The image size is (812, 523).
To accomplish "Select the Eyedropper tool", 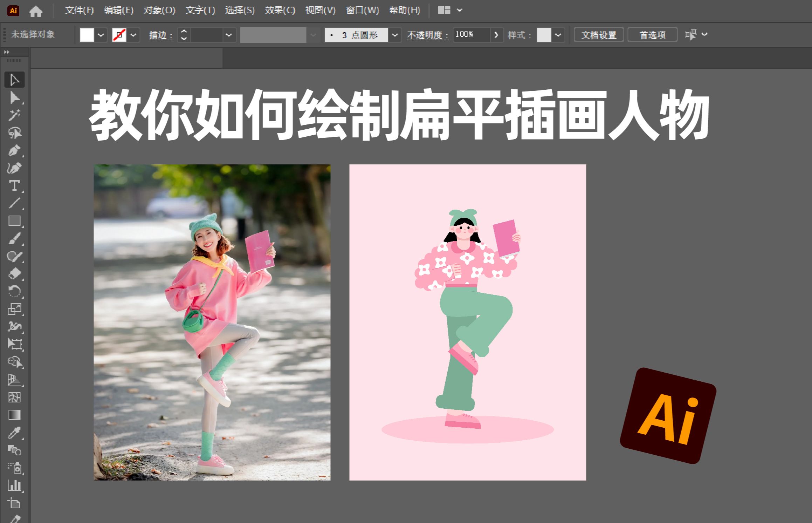I will [14, 433].
